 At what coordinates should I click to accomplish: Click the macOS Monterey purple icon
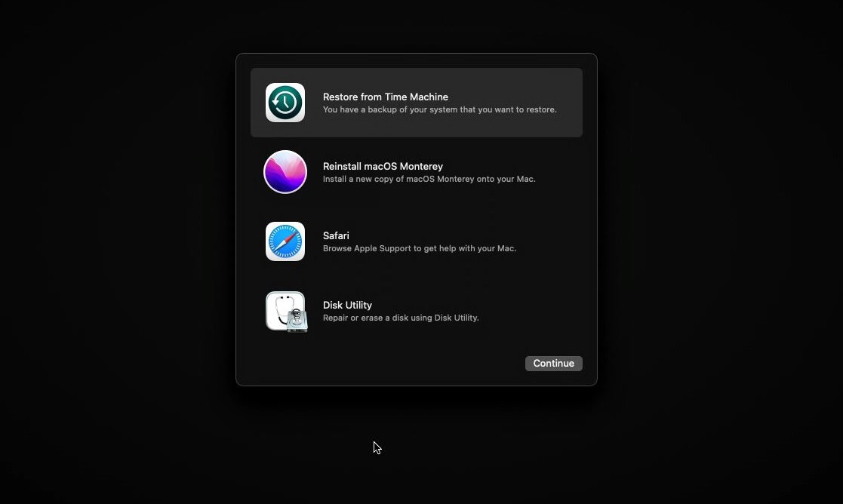pyautogui.click(x=285, y=172)
